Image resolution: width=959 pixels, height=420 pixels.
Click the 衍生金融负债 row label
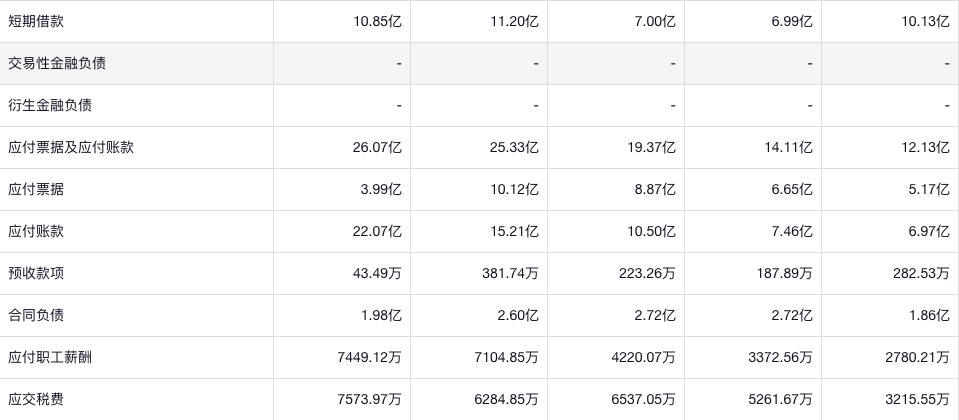[50, 105]
